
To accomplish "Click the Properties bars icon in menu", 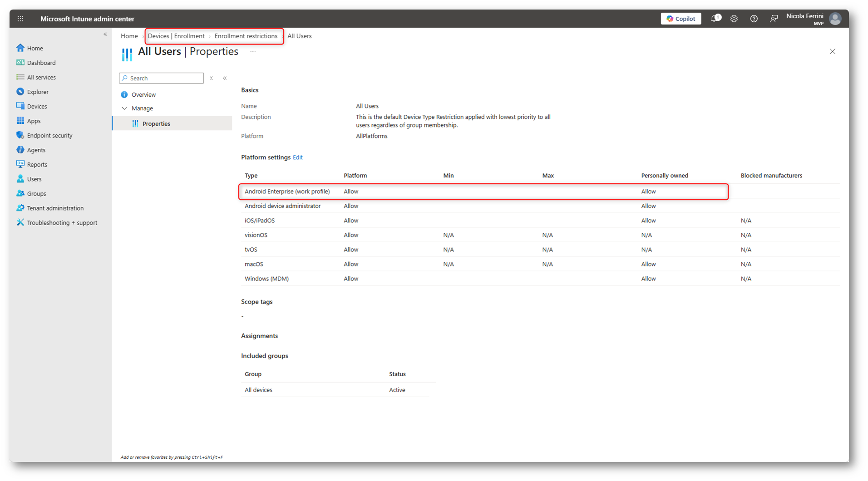I will point(135,123).
